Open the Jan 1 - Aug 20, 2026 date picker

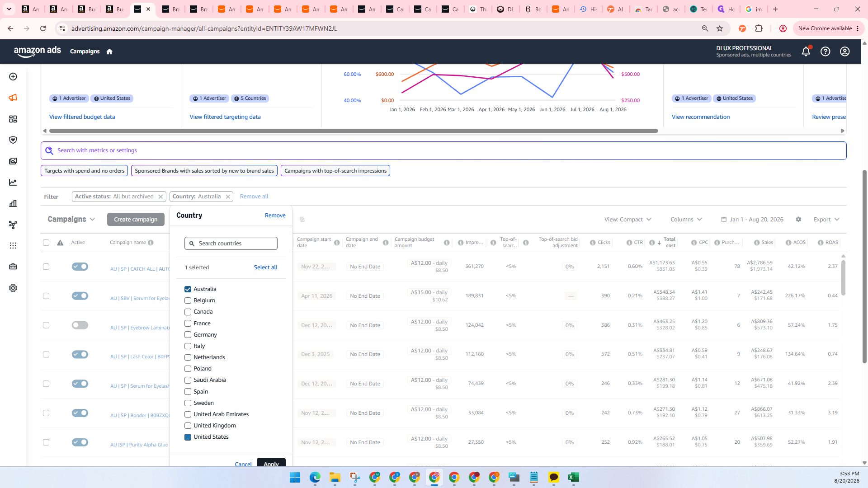click(752, 220)
